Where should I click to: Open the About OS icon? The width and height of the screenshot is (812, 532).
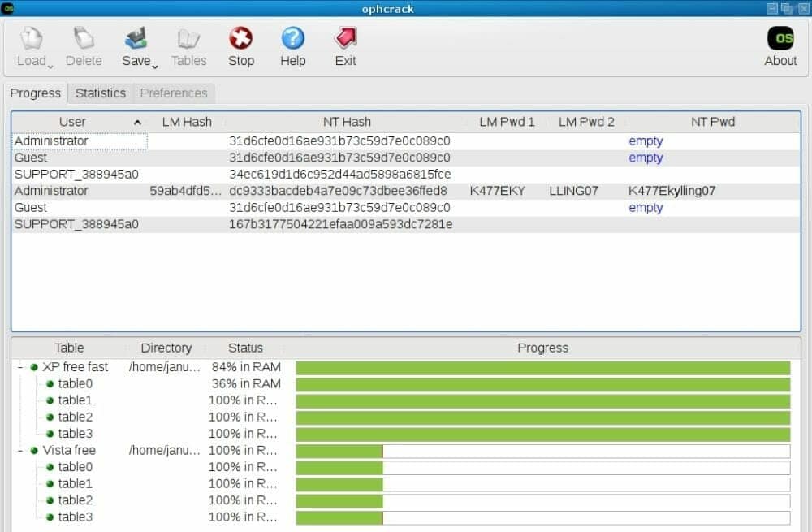(780, 38)
